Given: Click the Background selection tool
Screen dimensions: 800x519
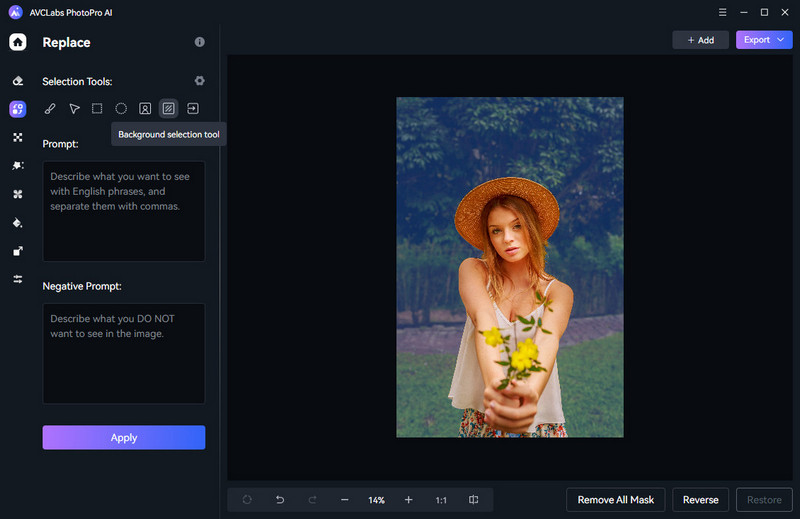Looking at the screenshot, I should (x=169, y=108).
